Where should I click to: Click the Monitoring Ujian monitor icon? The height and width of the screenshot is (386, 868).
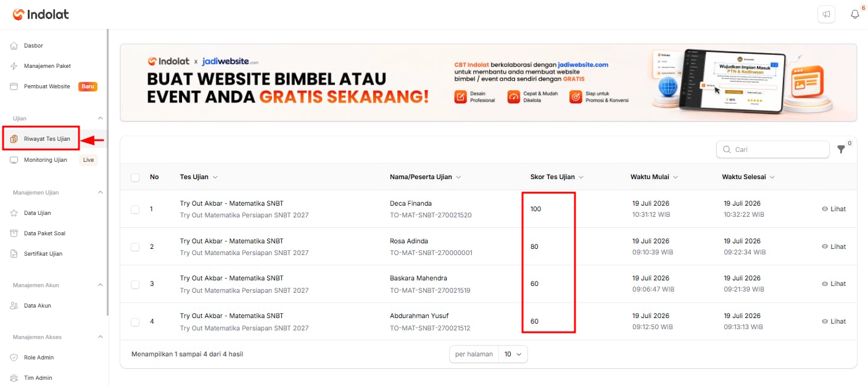click(14, 160)
